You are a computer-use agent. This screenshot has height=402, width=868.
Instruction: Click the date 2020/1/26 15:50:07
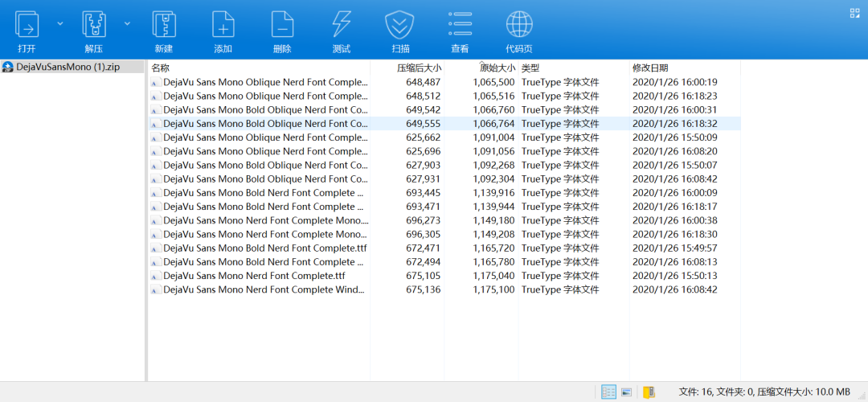click(675, 166)
